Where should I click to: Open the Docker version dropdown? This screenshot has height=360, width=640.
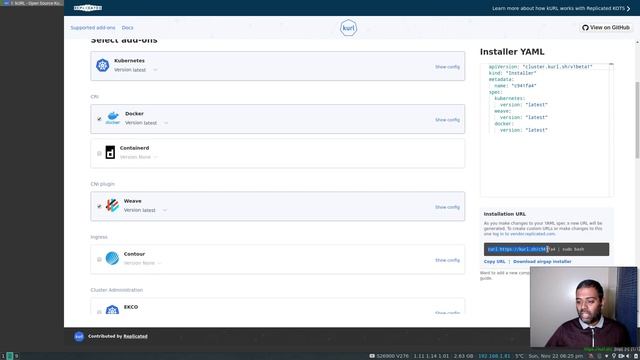point(147,123)
